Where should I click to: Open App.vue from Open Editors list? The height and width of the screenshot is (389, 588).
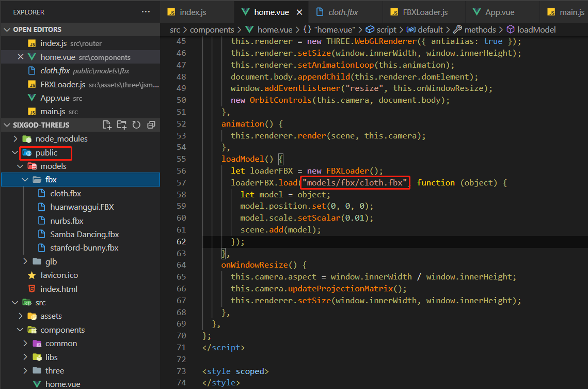[x=80, y=98]
